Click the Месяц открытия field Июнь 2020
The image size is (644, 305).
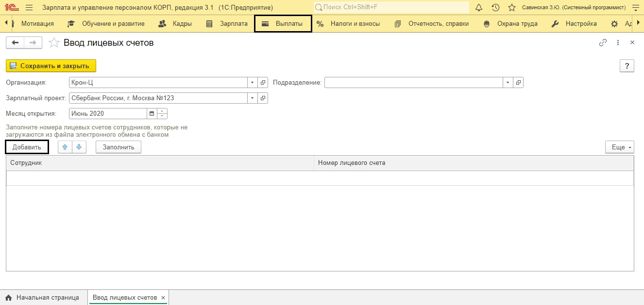click(x=108, y=114)
